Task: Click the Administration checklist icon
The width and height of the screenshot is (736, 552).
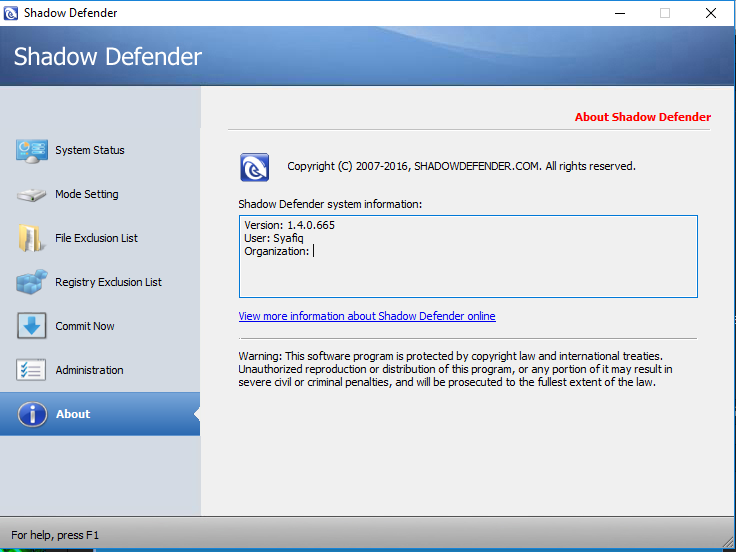Action: pos(31,370)
